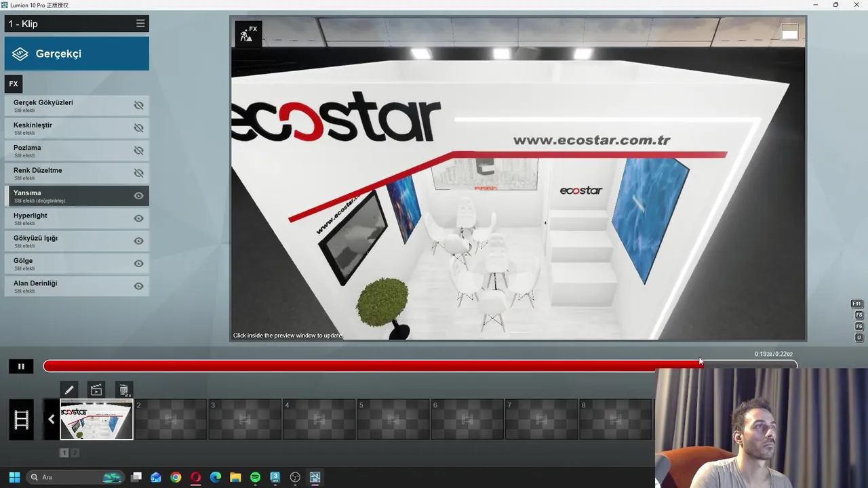Click the 1 - Klip title

pyautogui.click(x=23, y=24)
